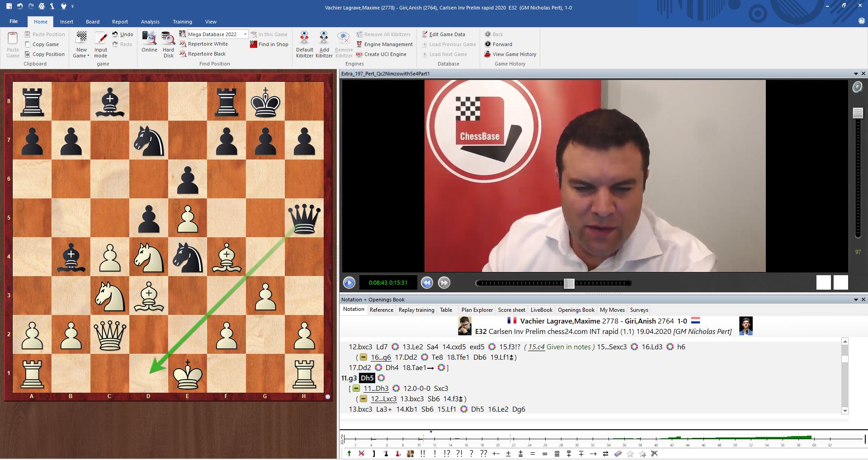Expand the New Game dropdown arrow
868x460 pixels.
click(88, 56)
